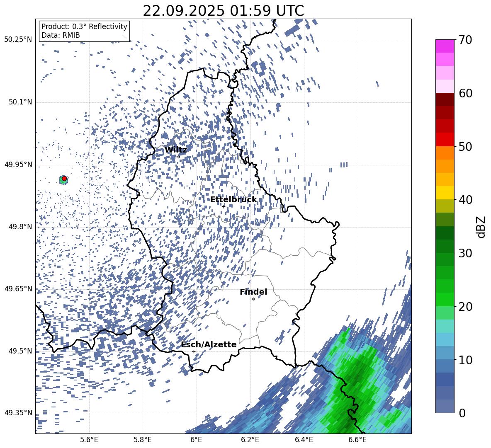Click the dark green swatch near 35 dBZ

pyautogui.click(x=445, y=233)
